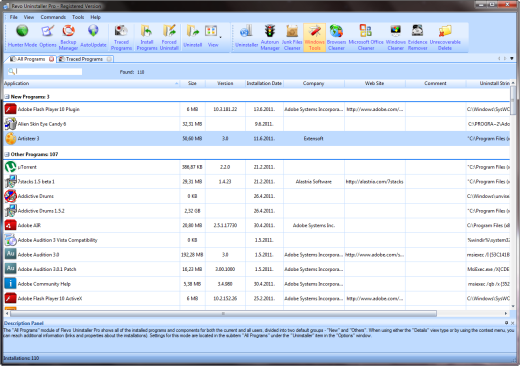Screen dimensions: 520x366
Task: Open the Help menu
Action: (95, 17)
